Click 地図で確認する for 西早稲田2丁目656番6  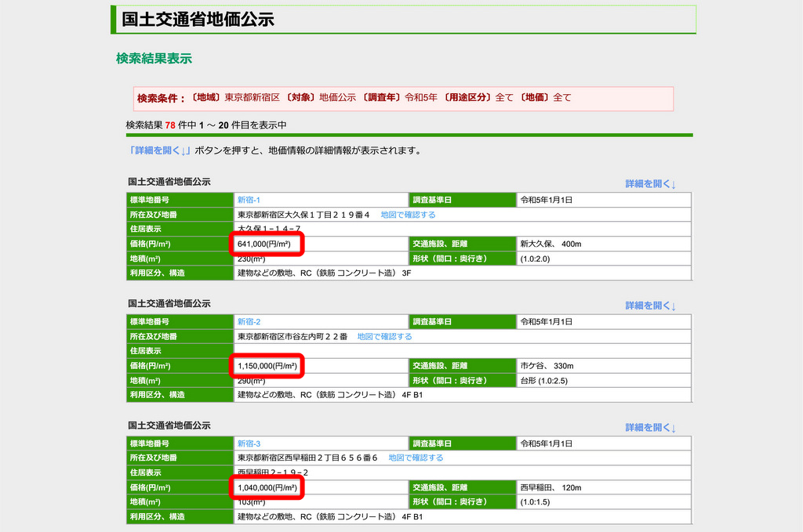(x=416, y=458)
